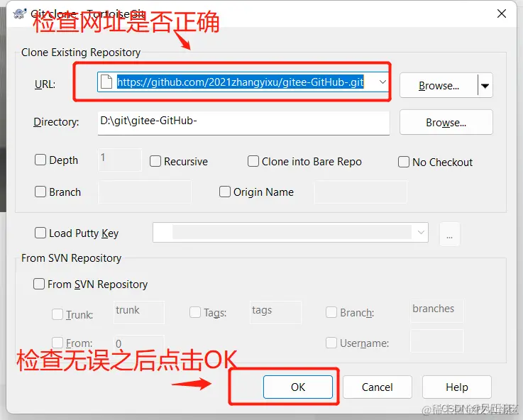The width and height of the screenshot is (523, 420).
Task: Close the Git clone dialog
Action: point(502,13)
